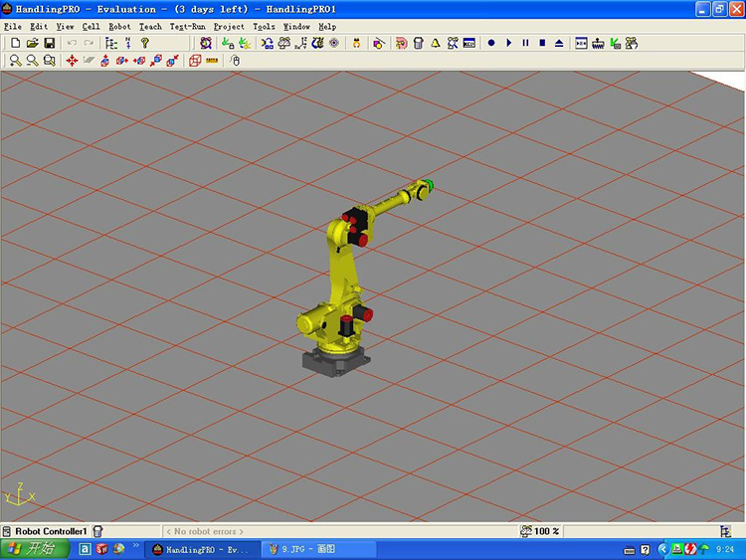Screen dimensions: 746x560
Task: Expand hidden system tray icons arrow
Action: pyautogui.click(x=662, y=549)
